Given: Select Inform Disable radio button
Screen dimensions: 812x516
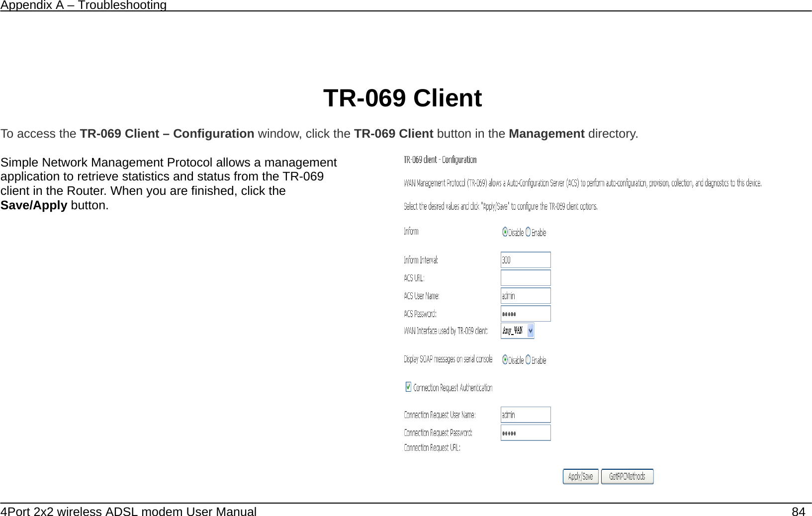Looking at the screenshot, I should [x=505, y=232].
